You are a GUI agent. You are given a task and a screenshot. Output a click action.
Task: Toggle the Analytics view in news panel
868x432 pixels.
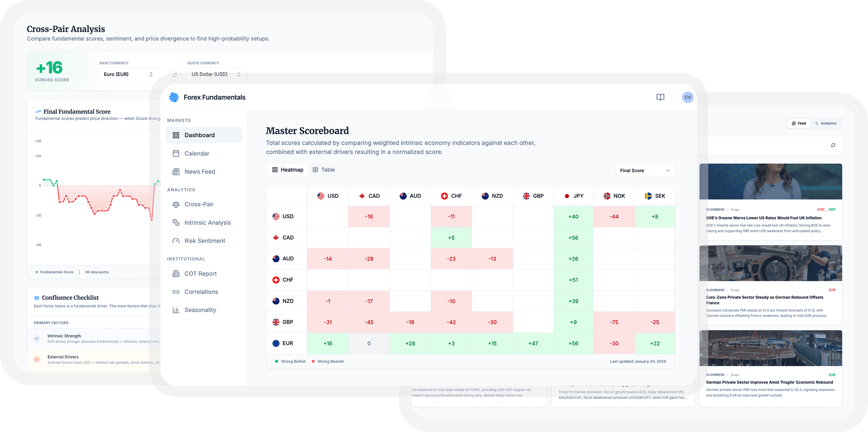click(826, 123)
